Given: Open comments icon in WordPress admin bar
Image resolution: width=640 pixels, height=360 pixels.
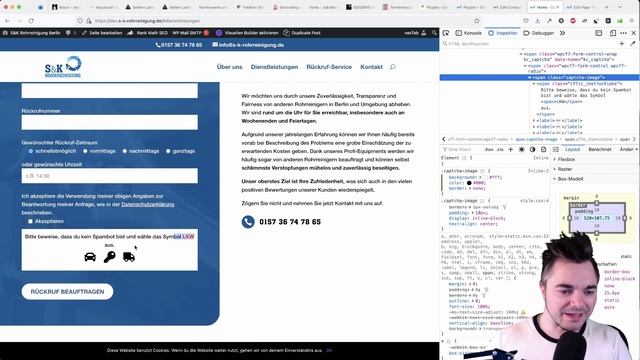Looking at the screenshot, I should (68, 33).
